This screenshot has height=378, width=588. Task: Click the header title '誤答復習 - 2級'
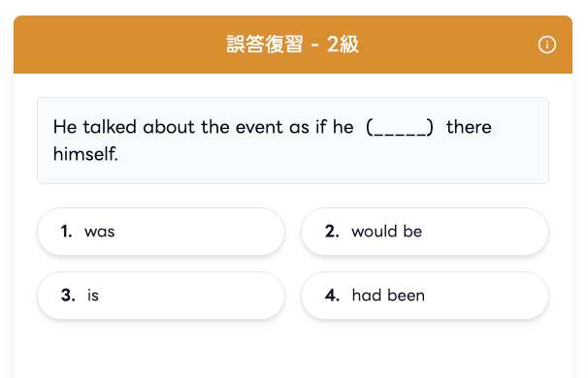[x=293, y=45]
